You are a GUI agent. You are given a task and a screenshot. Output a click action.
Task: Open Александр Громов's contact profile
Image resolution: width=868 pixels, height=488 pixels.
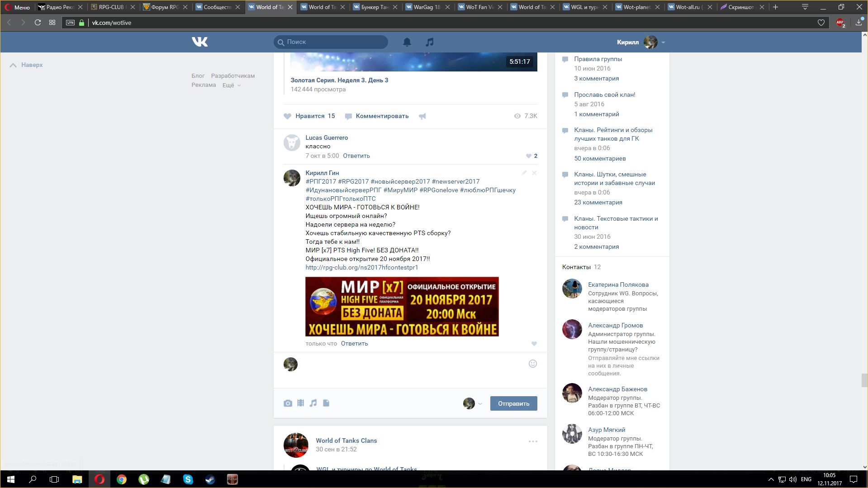(x=615, y=326)
